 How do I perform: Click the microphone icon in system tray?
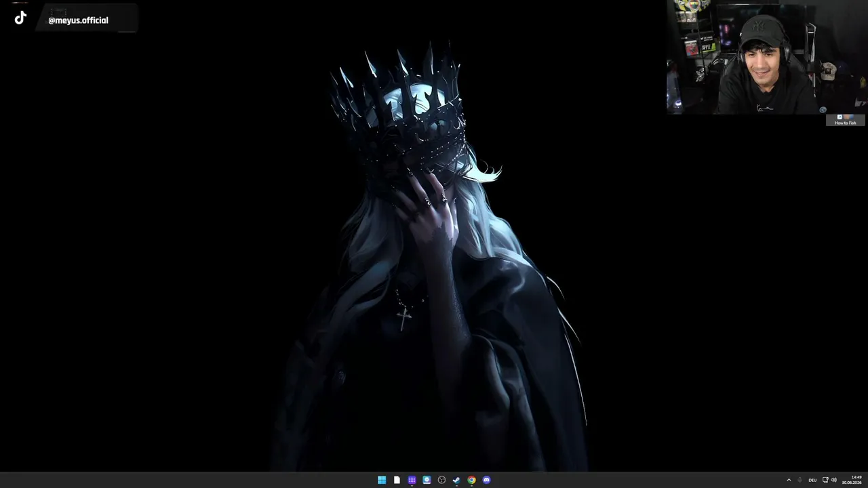pos(800,480)
